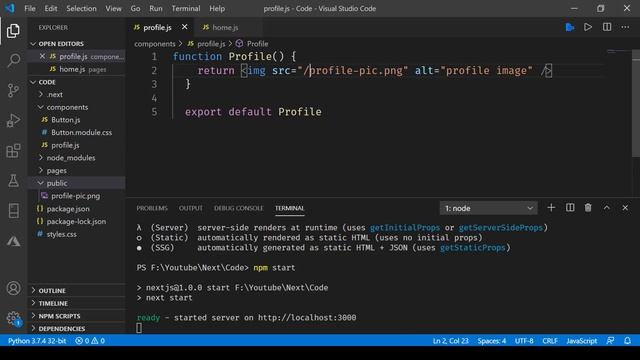Screen dimensions: 640x360
Task: Collapse the public folder
Action: coord(76,183)
